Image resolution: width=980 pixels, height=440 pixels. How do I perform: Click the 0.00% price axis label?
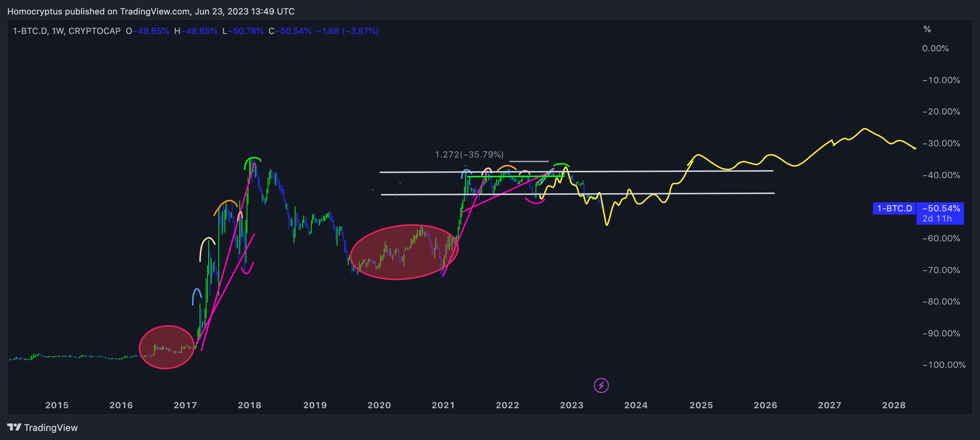click(935, 48)
